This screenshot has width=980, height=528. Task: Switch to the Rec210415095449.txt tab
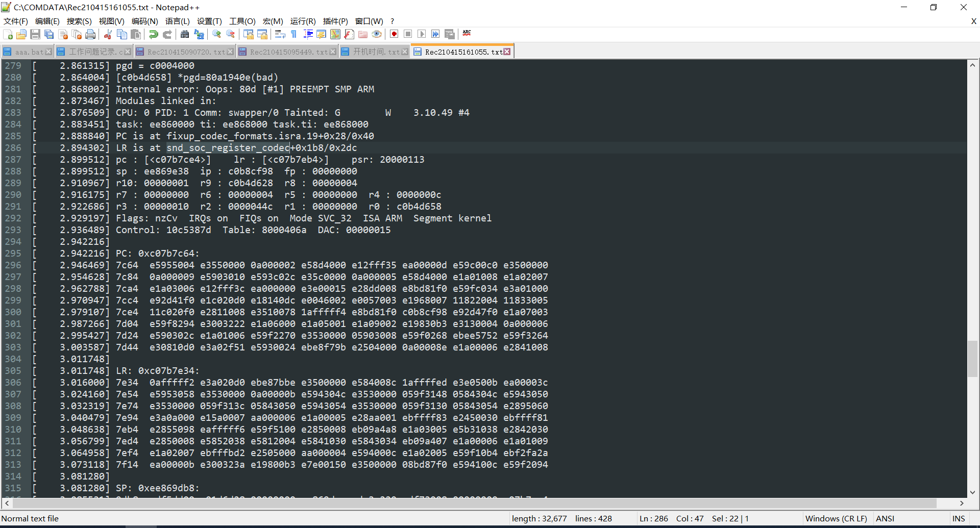(x=283, y=51)
